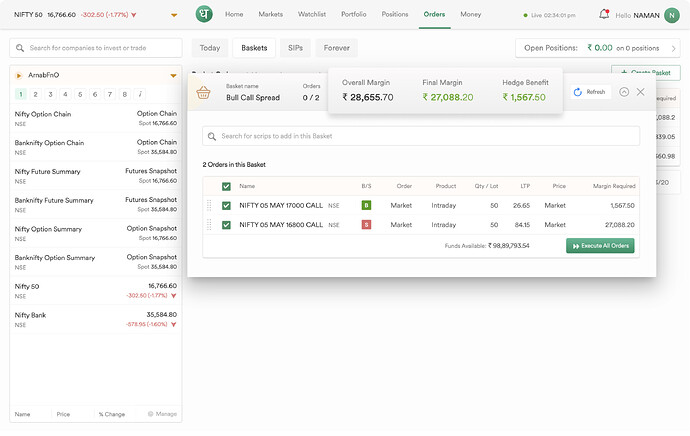Screen dimensions: 690x436
Task: Expand the ArnabFnO watchlist dropdown
Action: click(x=173, y=75)
